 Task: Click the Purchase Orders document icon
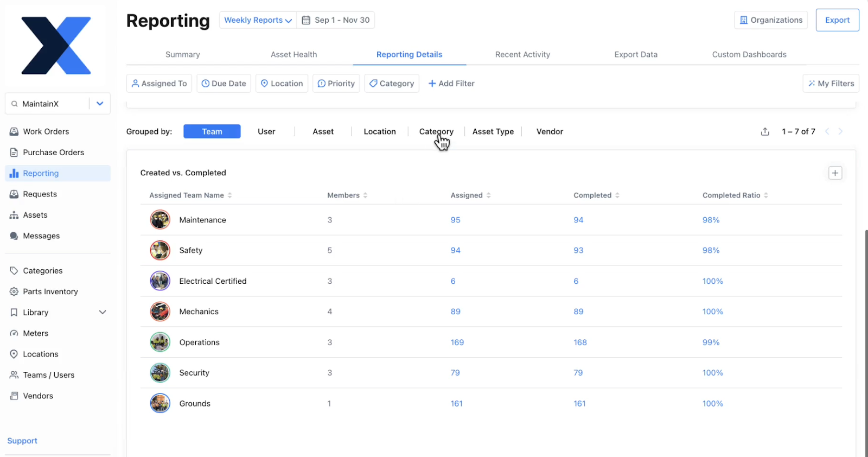tap(14, 153)
